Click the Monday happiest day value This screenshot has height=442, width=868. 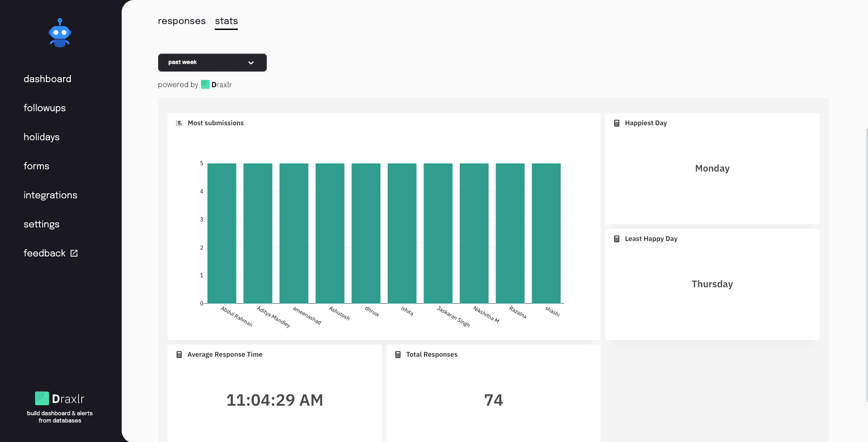[712, 168]
